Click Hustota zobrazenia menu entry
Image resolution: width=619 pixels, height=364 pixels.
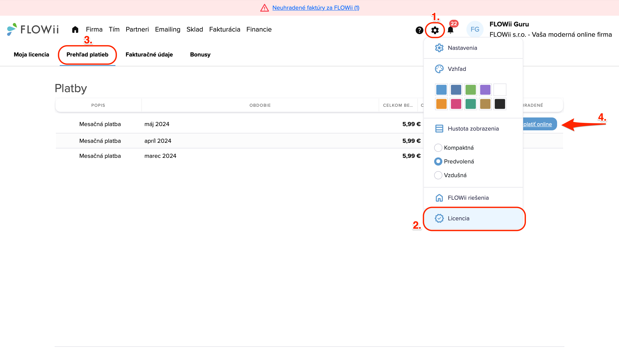tap(473, 129)
